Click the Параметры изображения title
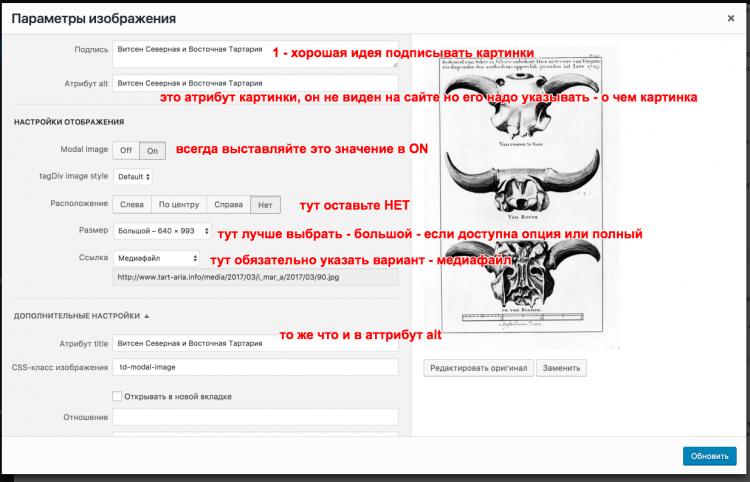750x482 pixels. [x=94, y=19]
